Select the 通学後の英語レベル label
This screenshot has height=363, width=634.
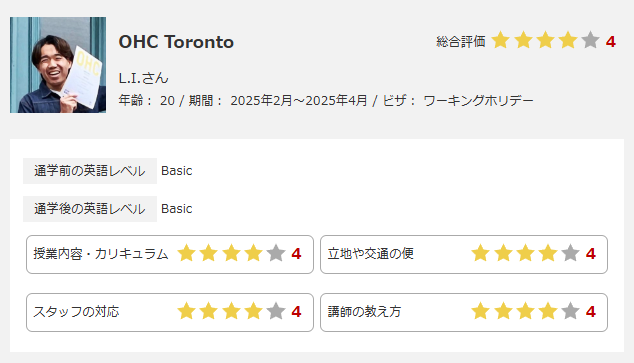tap(89, 209)
